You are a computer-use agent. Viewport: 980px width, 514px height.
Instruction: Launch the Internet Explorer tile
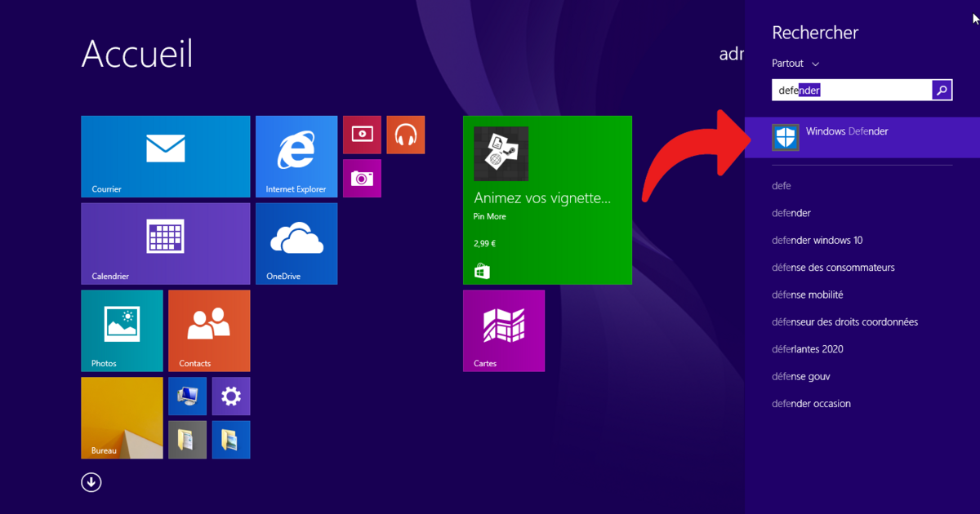coord(296,157)
